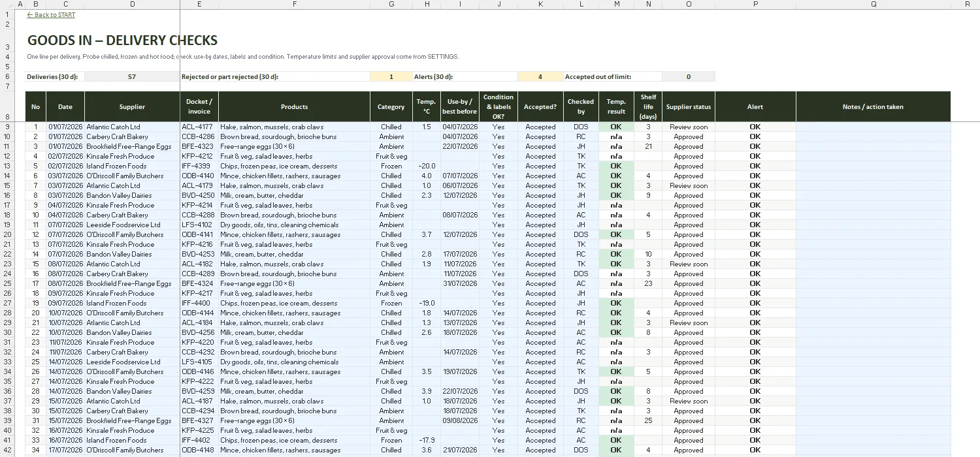Click the Shelf life (days) header cell

[648, 106]
